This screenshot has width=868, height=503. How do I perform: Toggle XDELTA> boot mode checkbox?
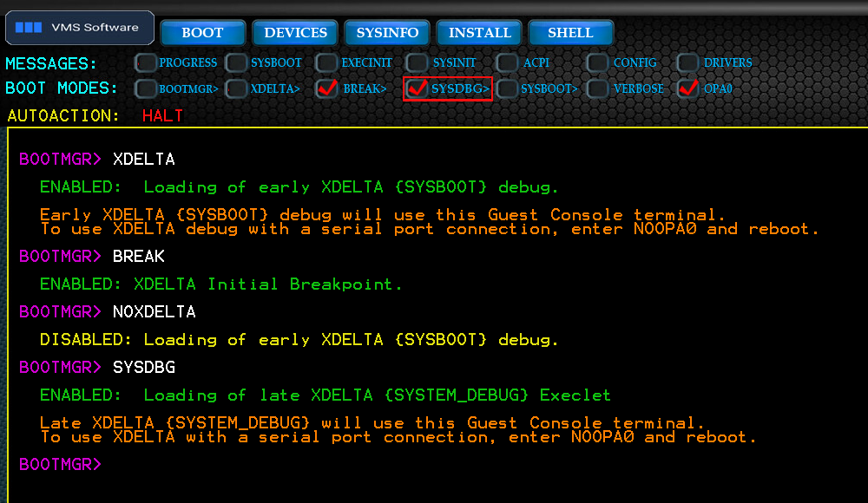236,88
